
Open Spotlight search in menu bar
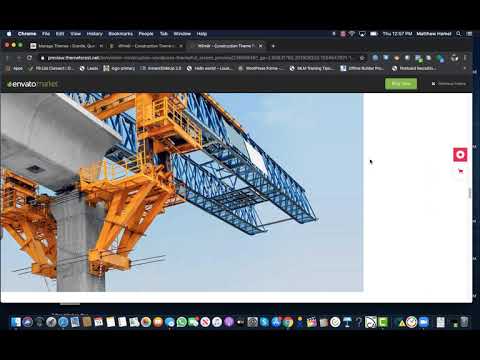click(459, 34)
